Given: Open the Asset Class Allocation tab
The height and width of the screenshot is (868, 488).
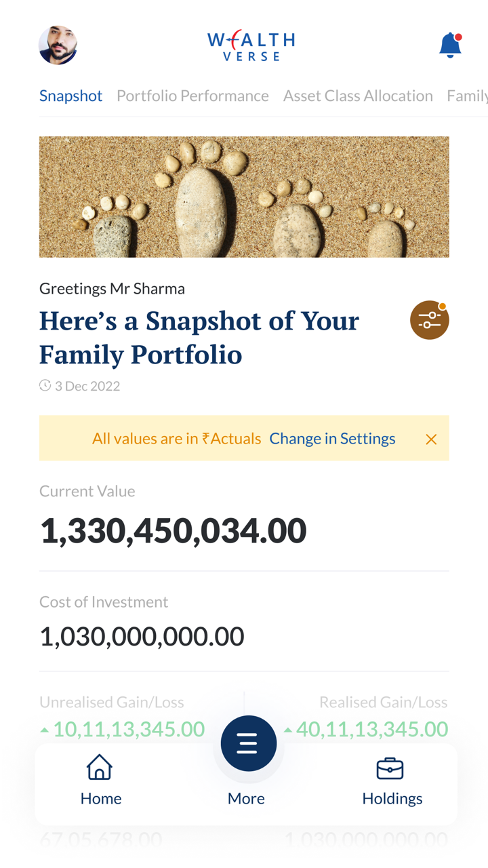Looking at the screenshot, I should (358, 96).
